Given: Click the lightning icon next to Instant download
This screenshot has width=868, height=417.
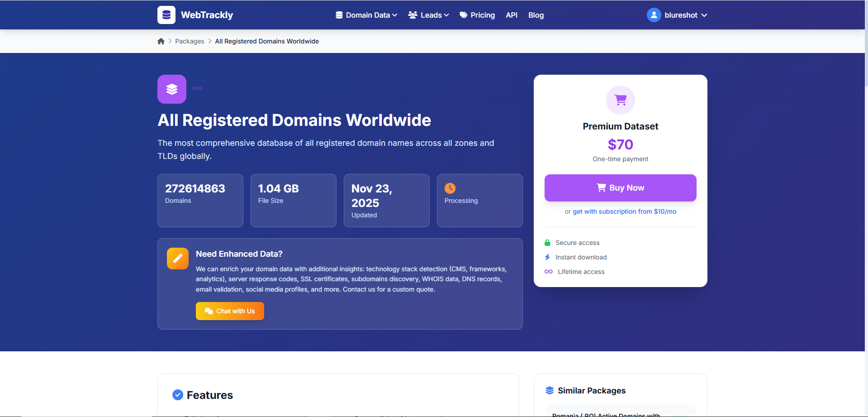Looking at the screenshot, I should (x=547, y=257).
